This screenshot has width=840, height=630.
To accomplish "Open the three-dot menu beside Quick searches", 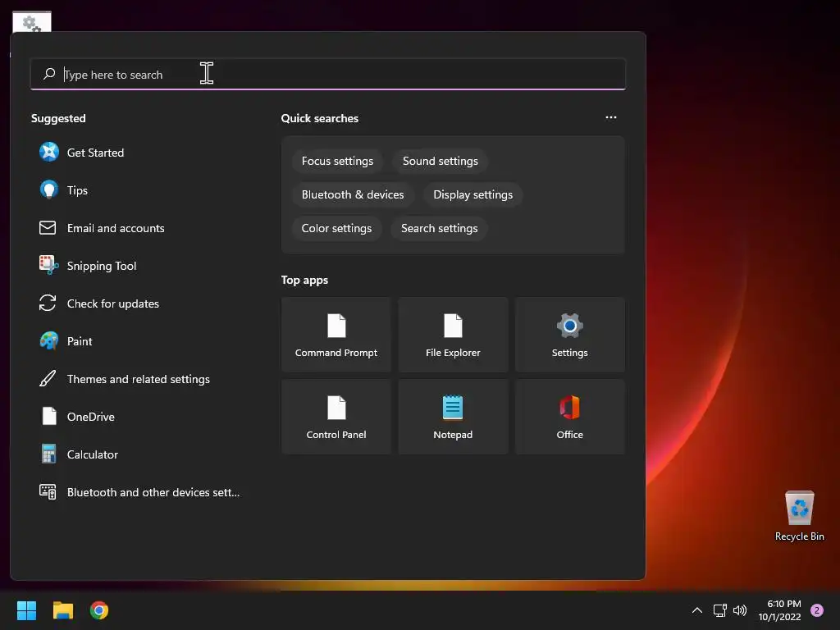I will coord(610,117).
